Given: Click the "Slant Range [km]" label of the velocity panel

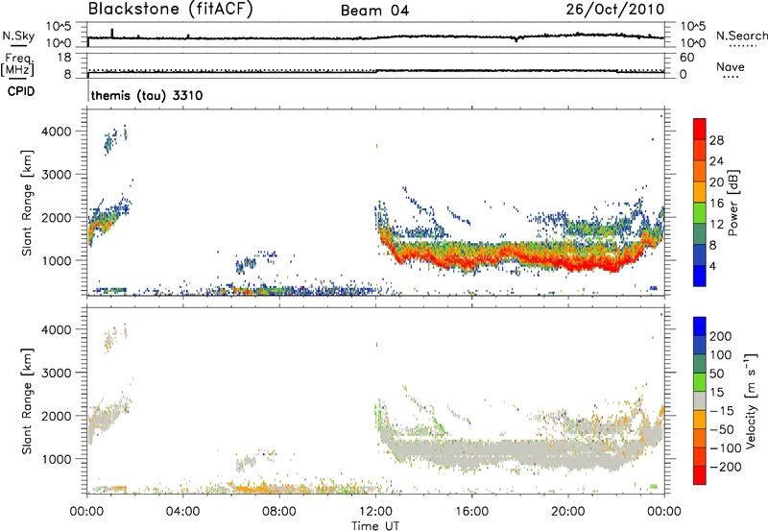Looking at the screenshot, I should pos(27,400).
